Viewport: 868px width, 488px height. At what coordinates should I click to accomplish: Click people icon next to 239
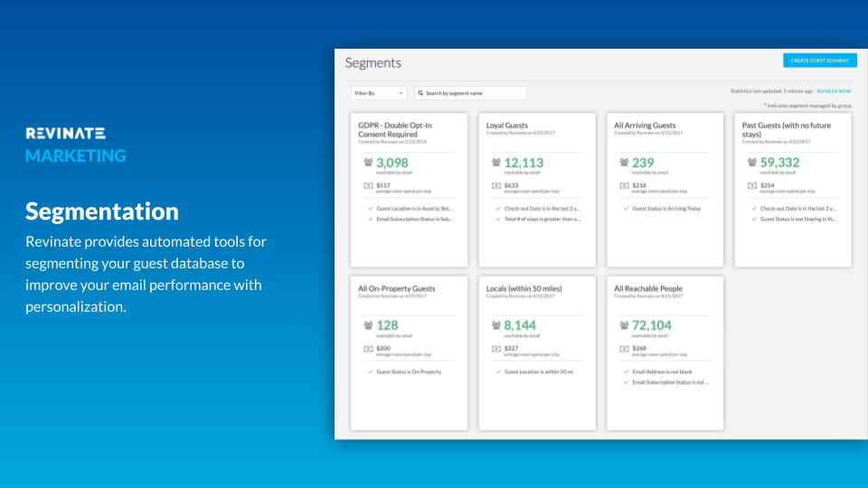pyautogui.click(x=624, y=162)
